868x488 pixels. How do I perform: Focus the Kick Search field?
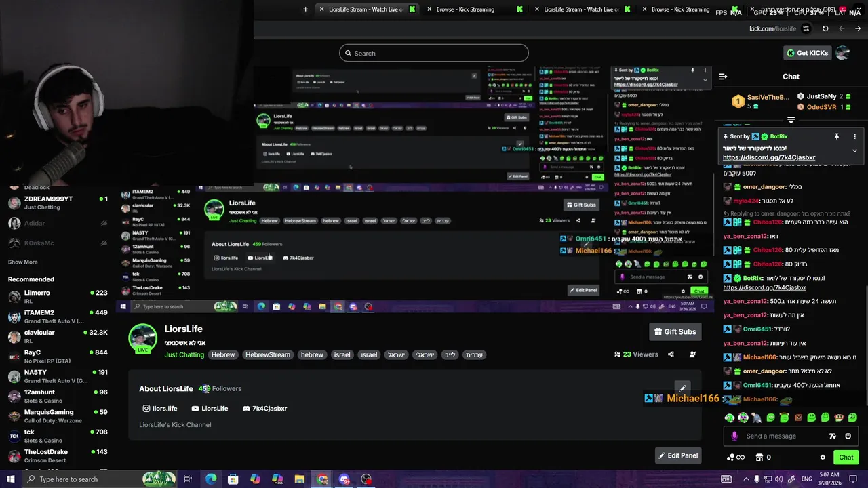coord(434,53)
